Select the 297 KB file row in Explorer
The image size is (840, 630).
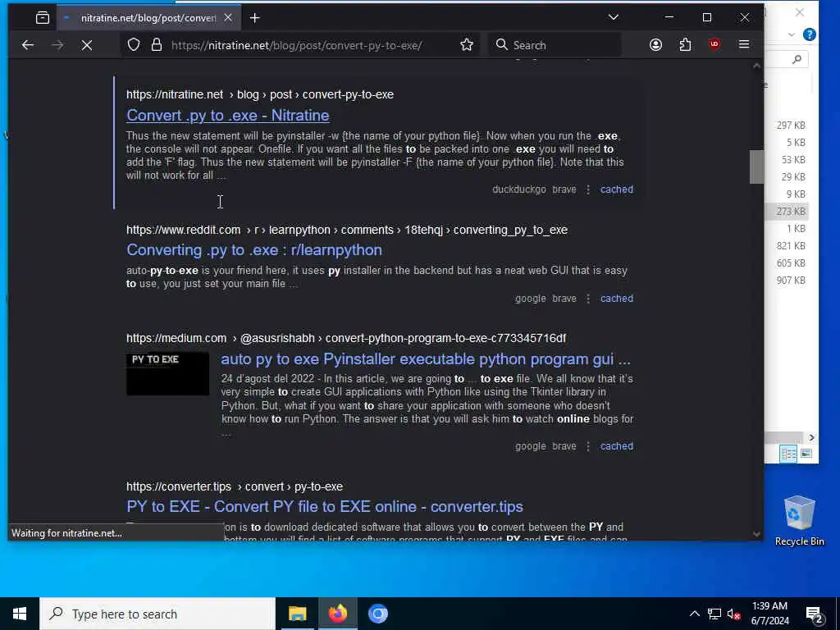[x=787, y=126]
